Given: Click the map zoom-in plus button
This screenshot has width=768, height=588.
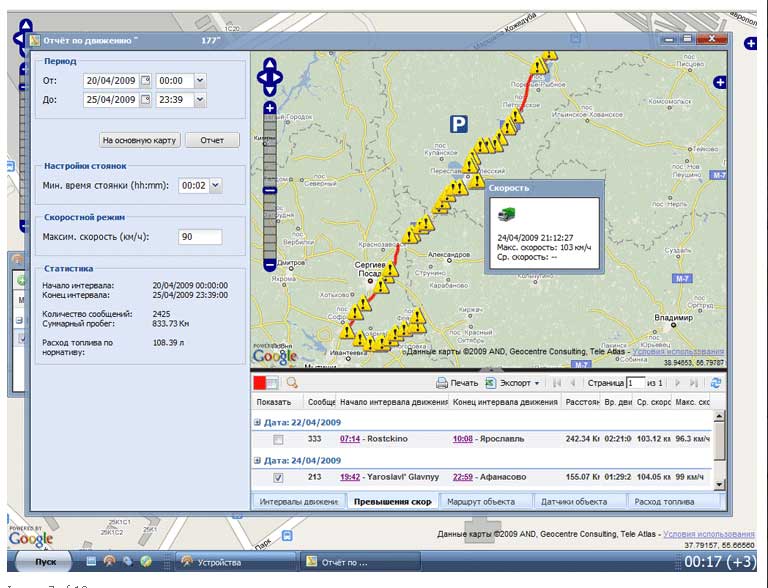Looking at the screenshot, I should (270, 108).
